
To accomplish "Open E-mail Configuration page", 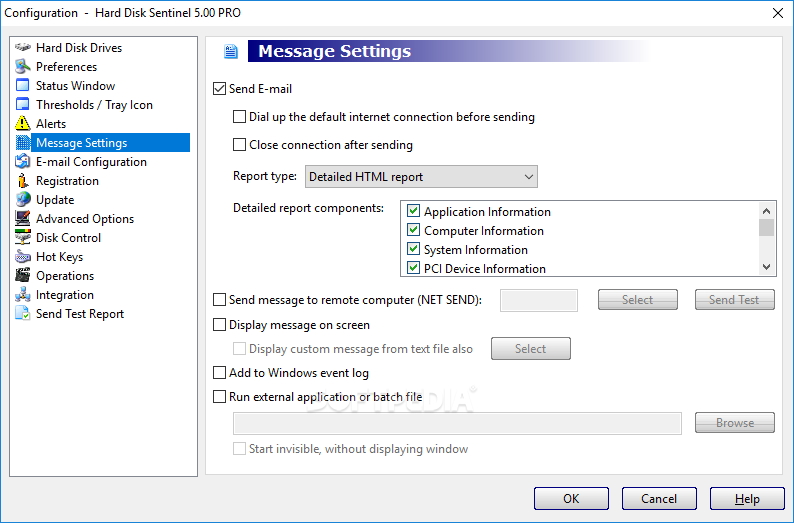I will [x=91, y=162].
